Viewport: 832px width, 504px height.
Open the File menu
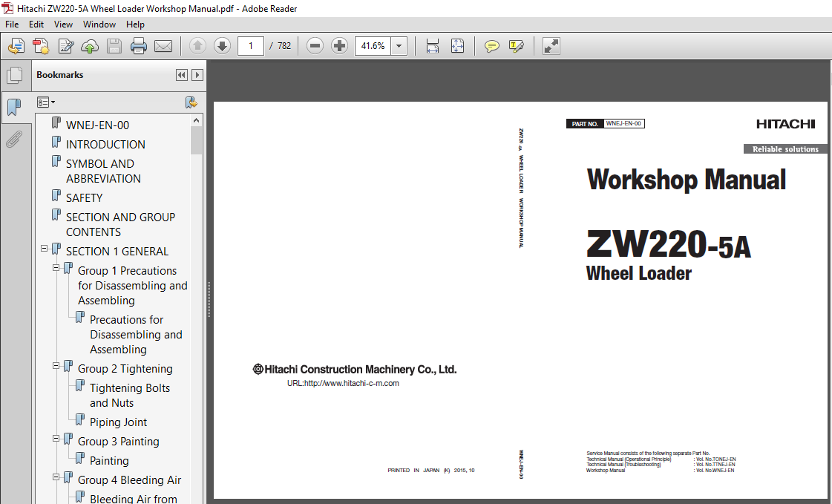coord(12,24)
